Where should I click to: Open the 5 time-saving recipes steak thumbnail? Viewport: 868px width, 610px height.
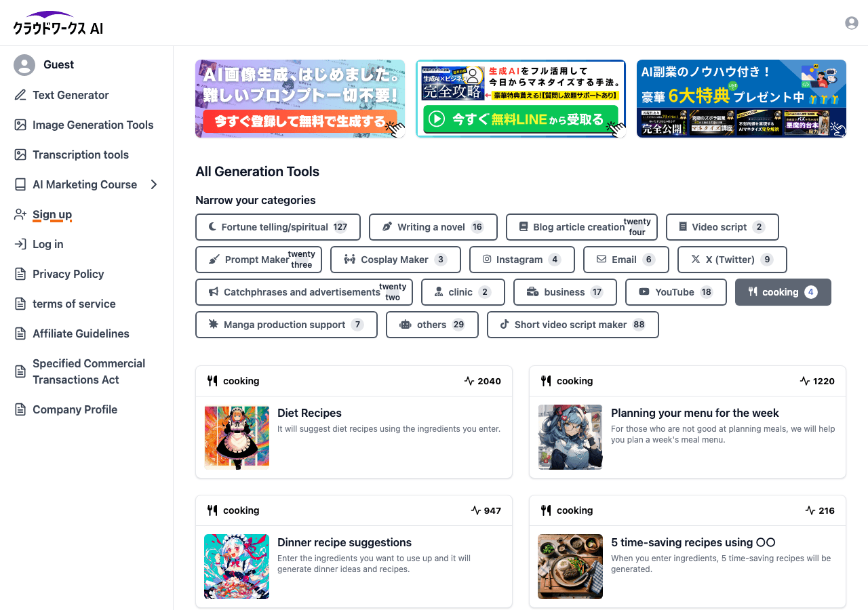pos(570,567)
